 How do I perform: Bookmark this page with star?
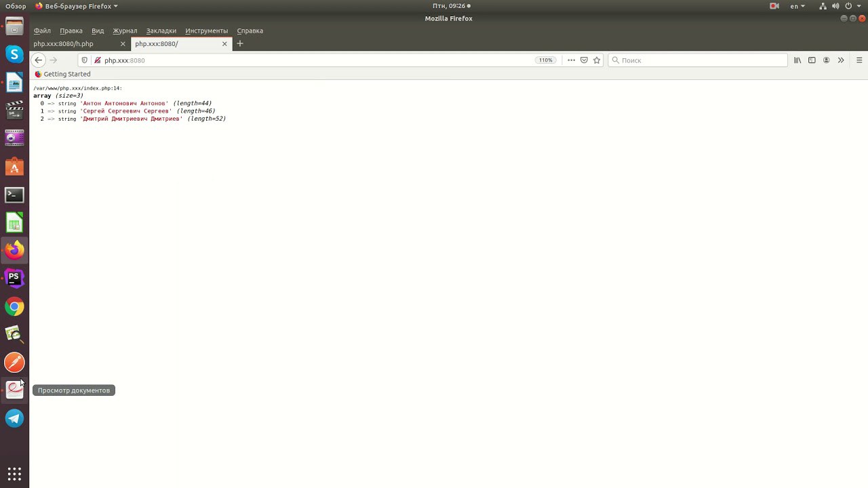pyautogui.click(x=597, y=60)
